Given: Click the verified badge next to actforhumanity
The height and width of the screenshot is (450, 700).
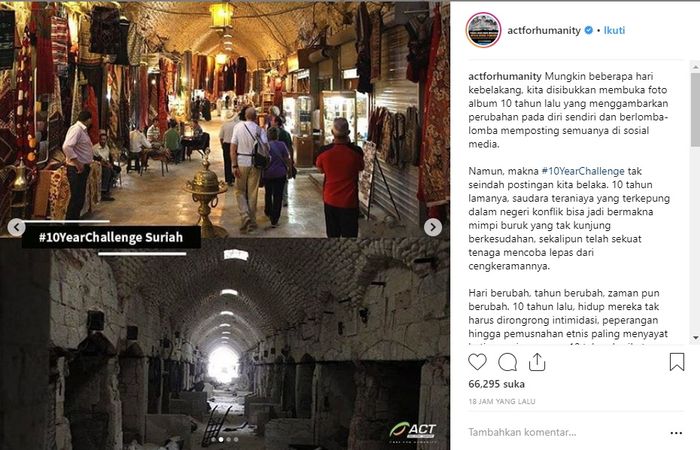Looking at the screenshot, I should [589, 30].
